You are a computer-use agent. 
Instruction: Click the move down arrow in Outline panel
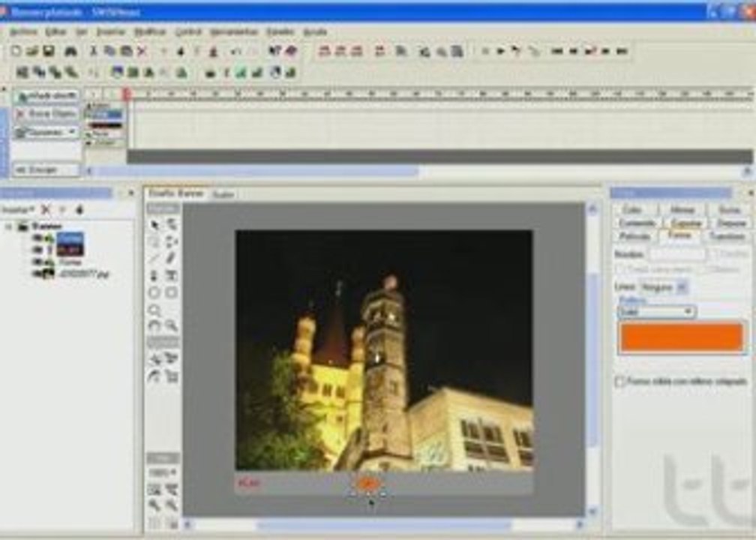click(79, 209)
